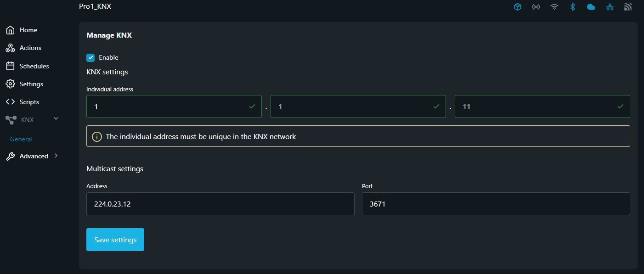Screen dimensions: 644x274
Task: Click the info icon in the address notice
Action: click(x=96, y=136)
